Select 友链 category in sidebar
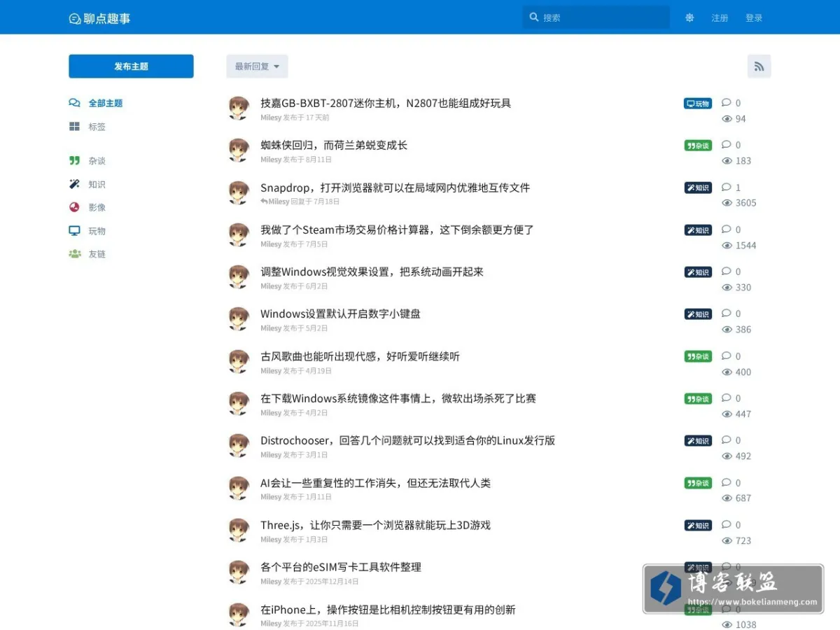Image resolution: width=840 pixels, height=630 pixels. click(x=97, y=254)
